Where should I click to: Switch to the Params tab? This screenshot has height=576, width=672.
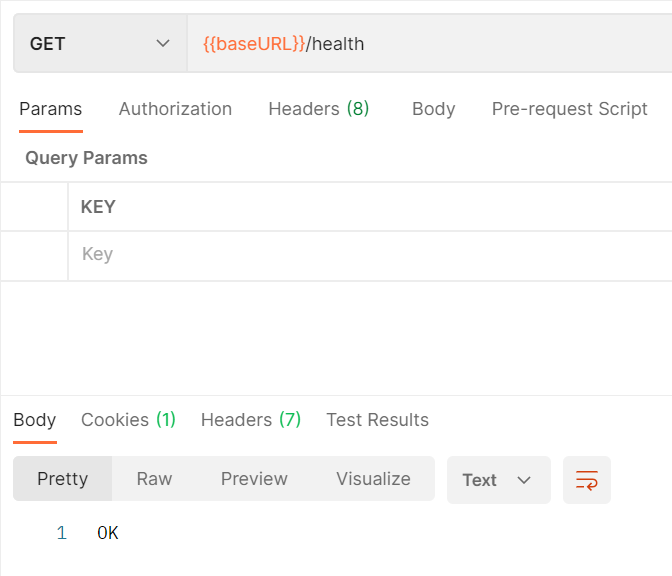[50, 109]
